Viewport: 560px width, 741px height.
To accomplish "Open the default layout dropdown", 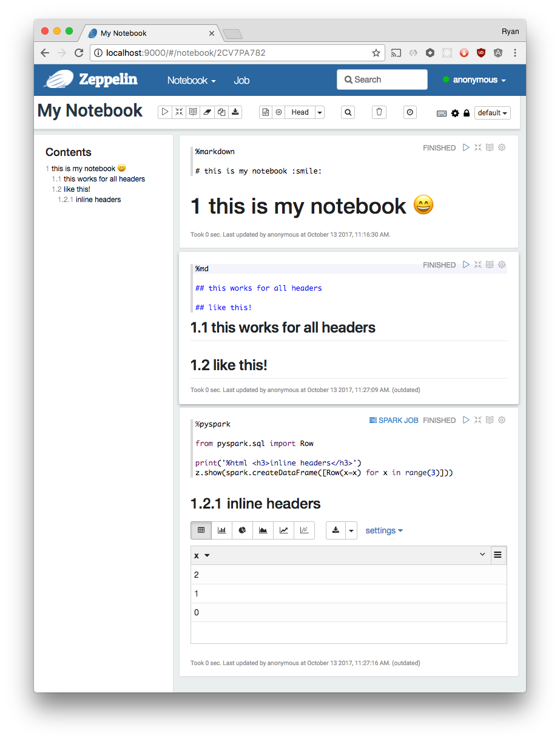I will [x=493, y=113].
